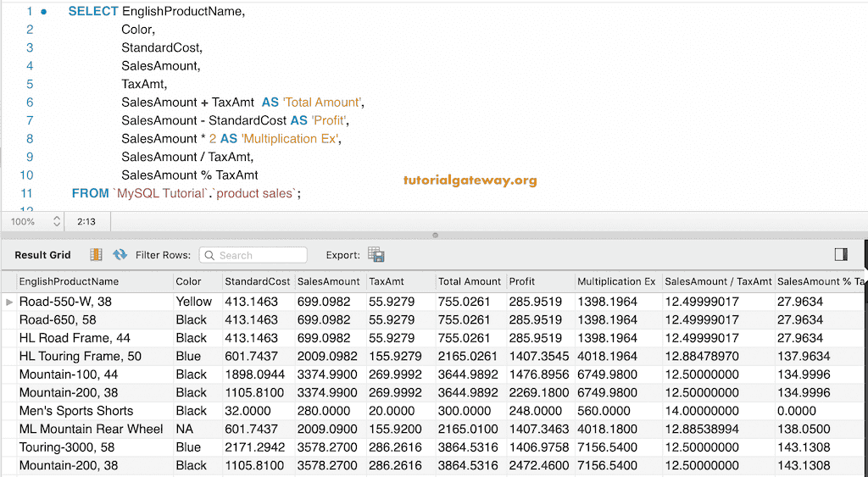Click the blue statement marker on line 1
Screen dimensions: 868x477
[x=44, y=12]
